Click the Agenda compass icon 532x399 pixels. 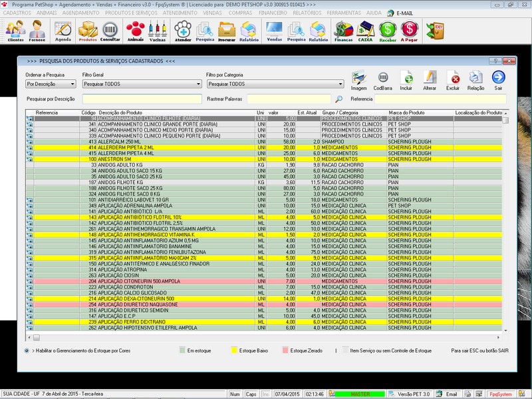coord(63,30)
